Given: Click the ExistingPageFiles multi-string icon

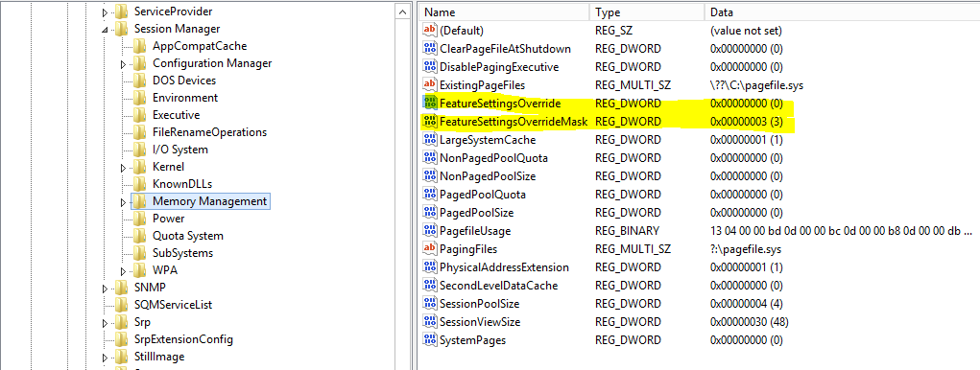Looking at the screenshot, I should 430,85.
